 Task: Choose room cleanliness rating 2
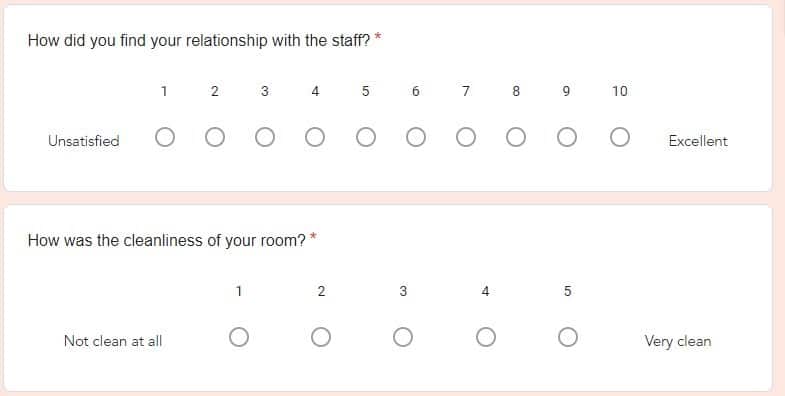coord(321,337)
